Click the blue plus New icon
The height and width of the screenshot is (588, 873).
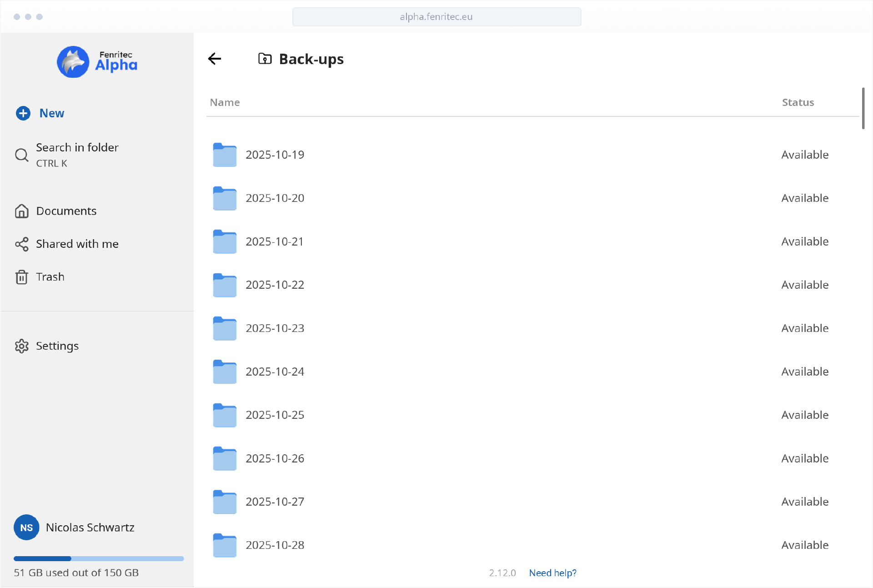coord(23,113)
